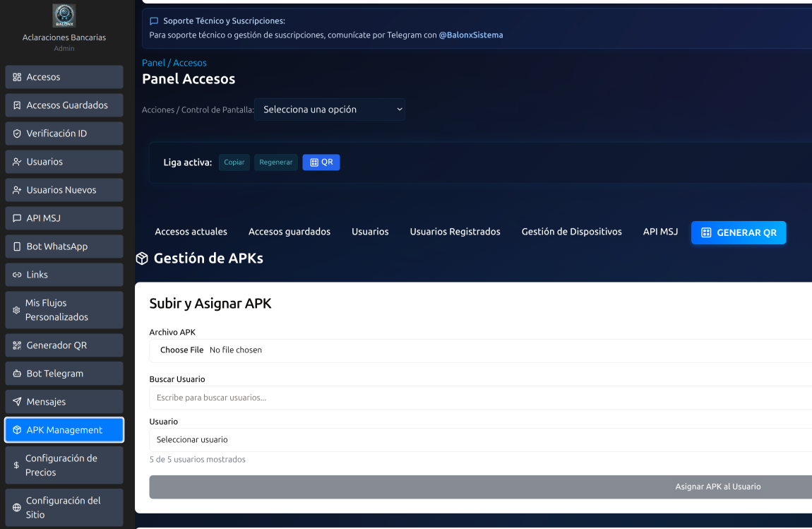Click the Configuración de Precios dollar icon

click(x=16, y=465)
